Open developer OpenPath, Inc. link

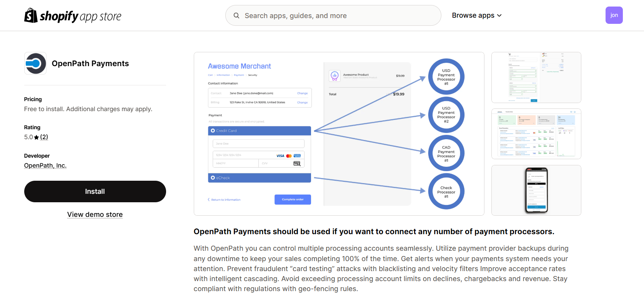pyautogui.click(x=45, y=165)
